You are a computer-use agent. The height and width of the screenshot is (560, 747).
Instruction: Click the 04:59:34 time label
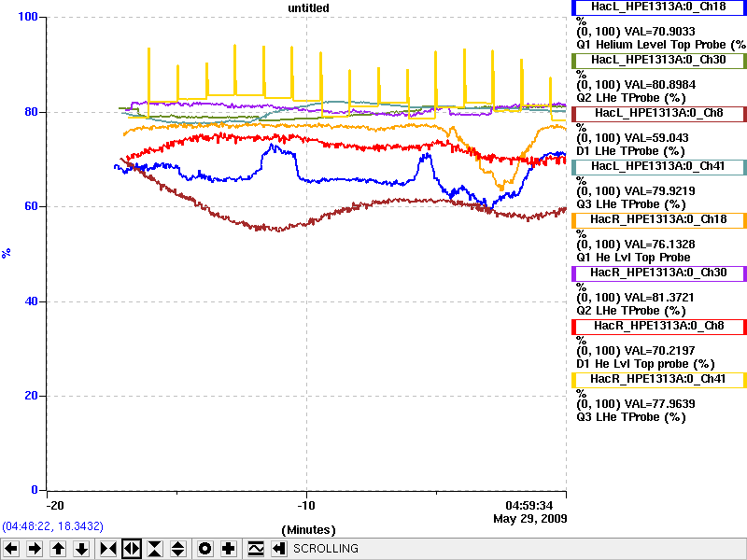click(529, 505)
